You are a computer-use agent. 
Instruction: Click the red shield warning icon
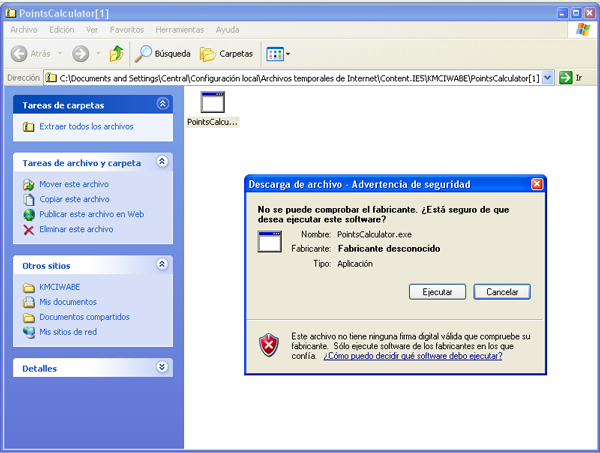tap(269, 345)
